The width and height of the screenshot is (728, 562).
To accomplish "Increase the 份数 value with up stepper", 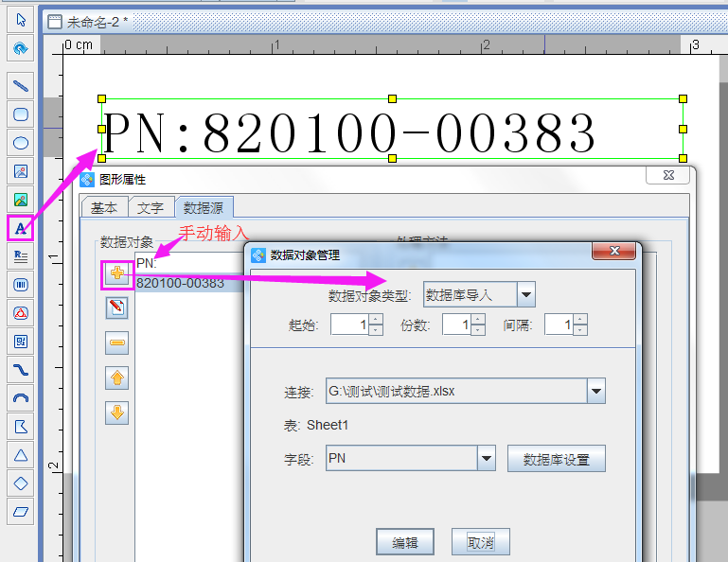I will tap(463, 320).
